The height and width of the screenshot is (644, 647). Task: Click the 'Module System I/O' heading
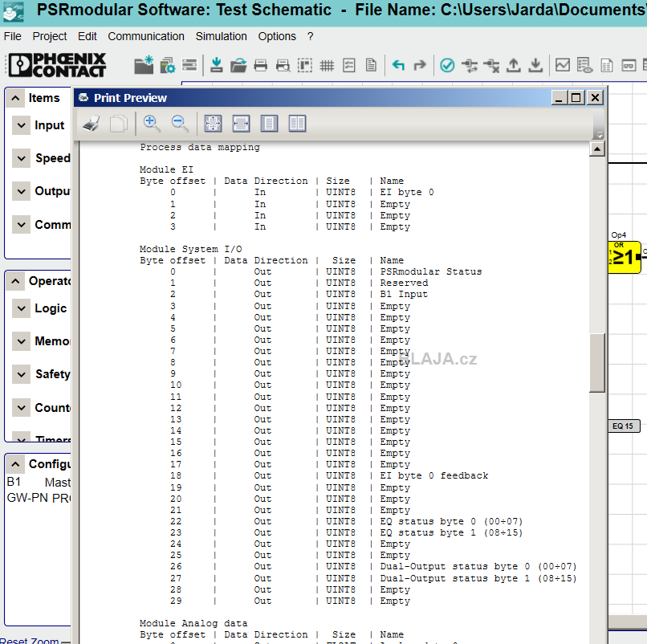pos(190,249)
